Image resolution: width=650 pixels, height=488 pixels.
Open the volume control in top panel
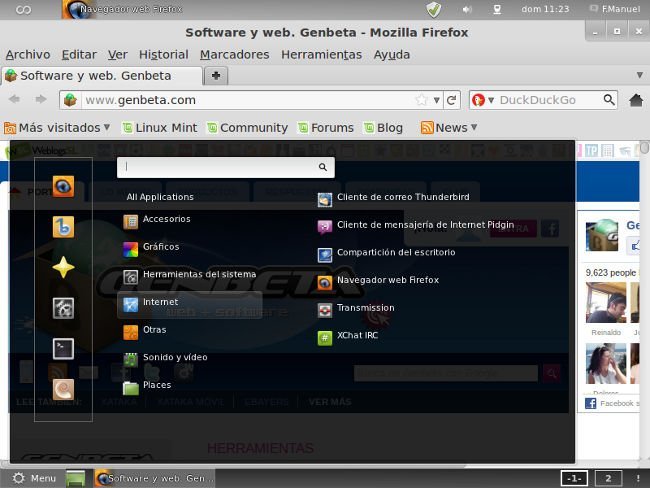467,9
